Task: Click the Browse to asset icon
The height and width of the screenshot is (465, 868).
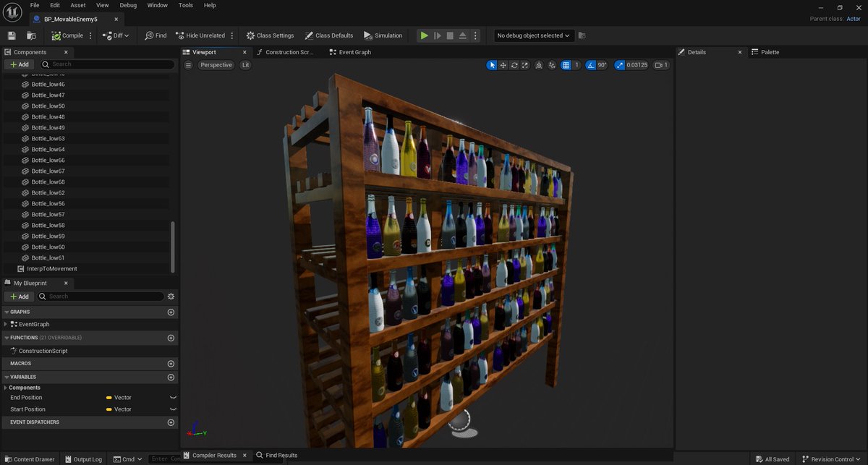Action: click(31, 35)
